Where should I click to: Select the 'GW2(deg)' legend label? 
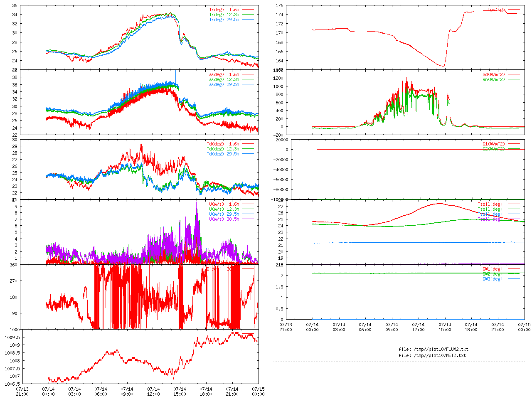coord(493,274)
